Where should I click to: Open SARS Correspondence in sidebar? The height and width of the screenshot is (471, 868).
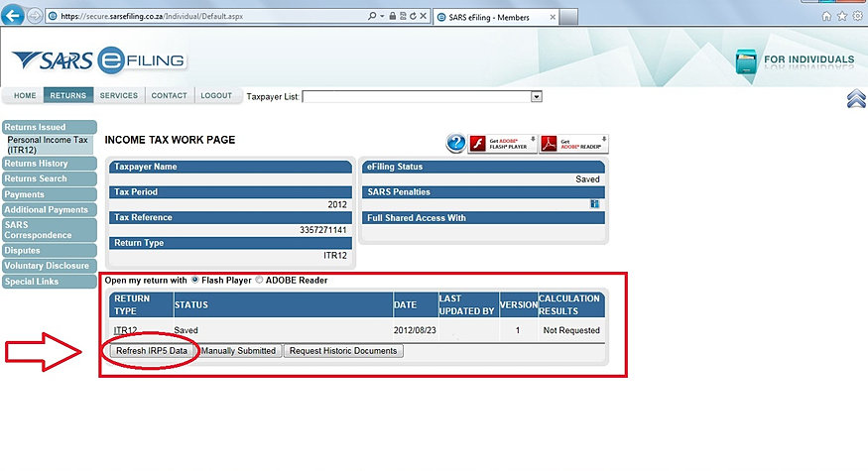(x=50, y=230)
